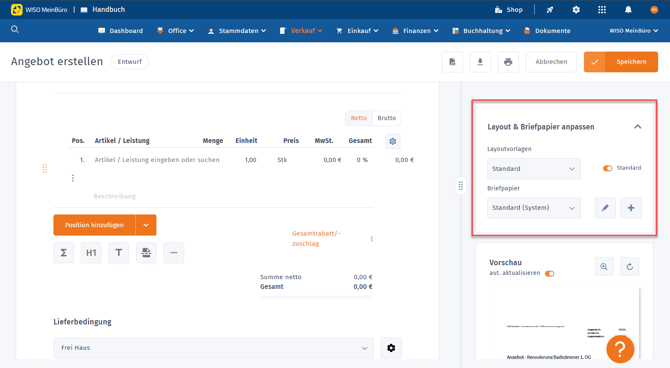Insert subtotal with sigma icon
Image resolution: width=670 pixels, height=368 pixels.
click(x=64, y=253)
